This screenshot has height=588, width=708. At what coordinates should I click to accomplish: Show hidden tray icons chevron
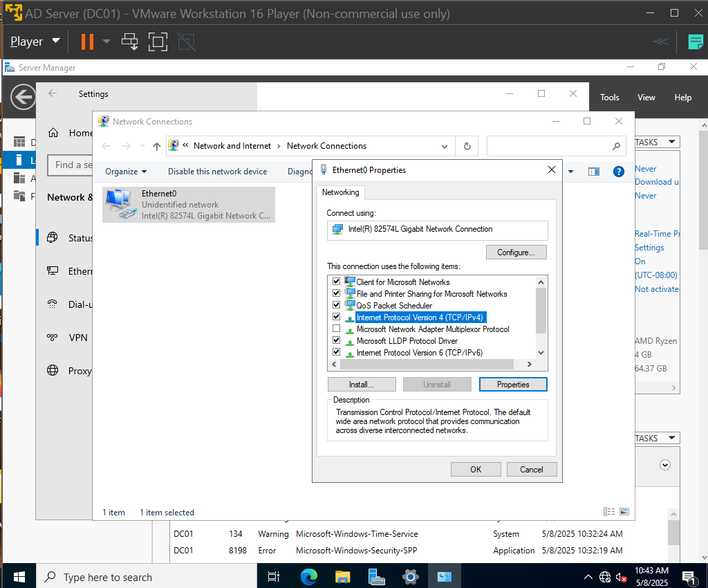pos(588,577)
